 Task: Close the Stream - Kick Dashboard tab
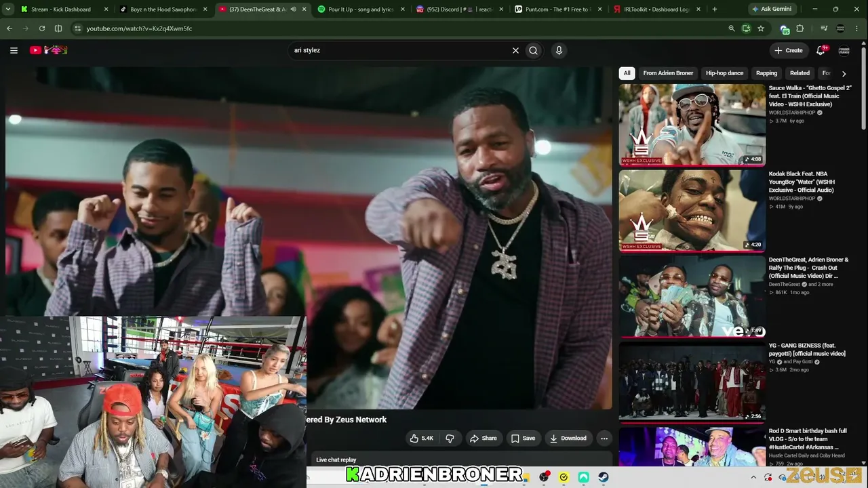(106, 9)
